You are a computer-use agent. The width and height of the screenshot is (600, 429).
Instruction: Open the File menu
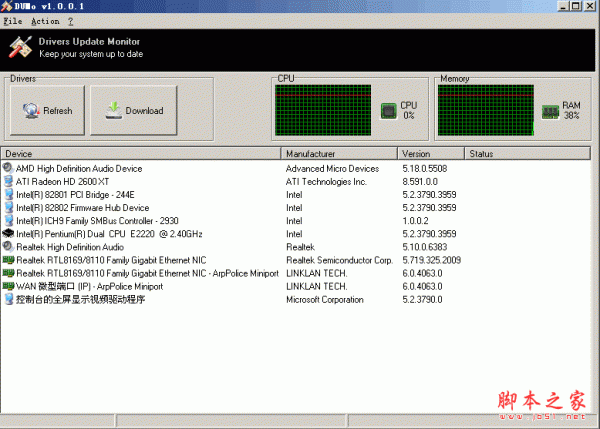13,21
